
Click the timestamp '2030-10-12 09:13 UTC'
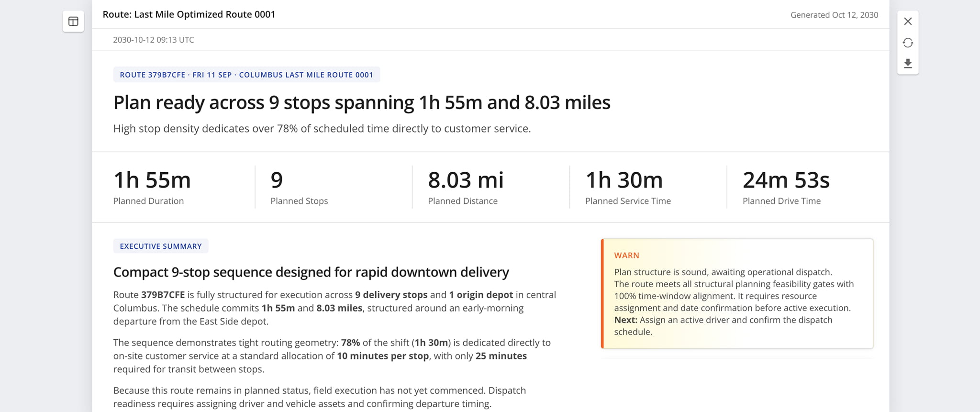pyautogui.click(x=154, y=40)
